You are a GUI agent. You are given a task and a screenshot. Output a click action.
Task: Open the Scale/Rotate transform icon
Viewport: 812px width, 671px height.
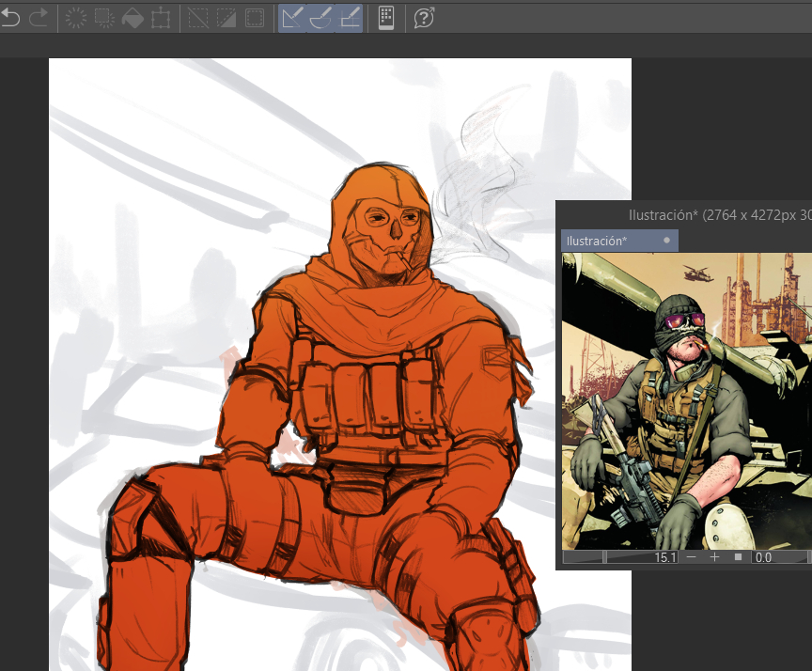coord(161,17)
